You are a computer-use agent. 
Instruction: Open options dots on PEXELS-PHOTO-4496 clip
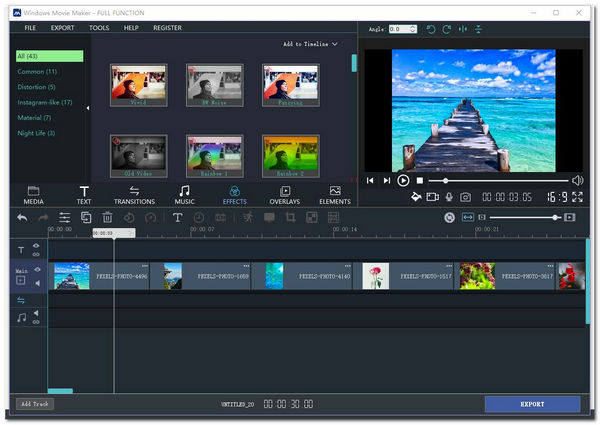click(145, 265)
